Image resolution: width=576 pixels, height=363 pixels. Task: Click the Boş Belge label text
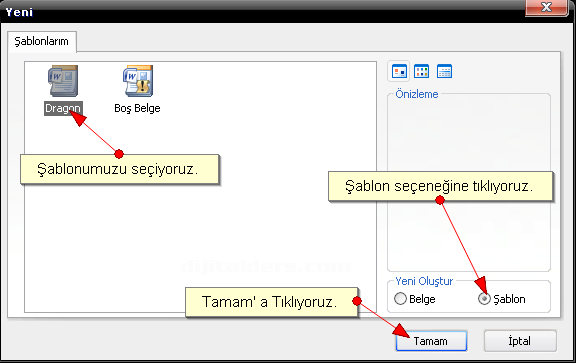click(x=137, y=108)
